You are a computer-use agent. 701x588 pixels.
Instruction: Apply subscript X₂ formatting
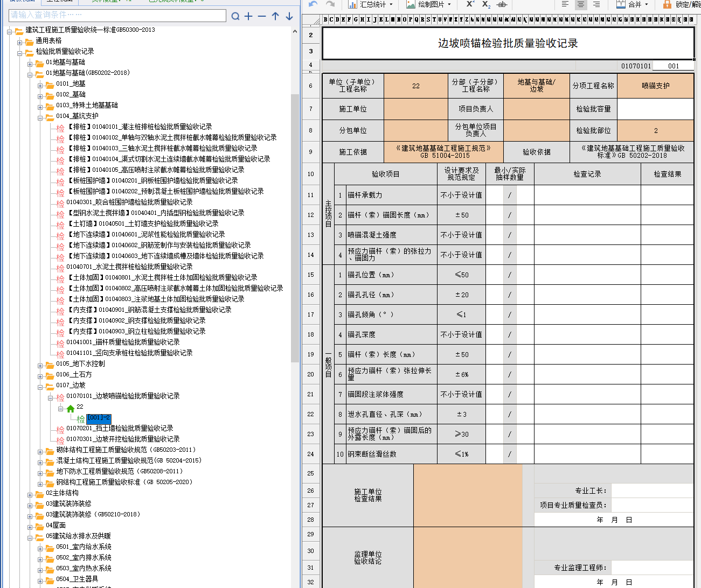(486, 4)
